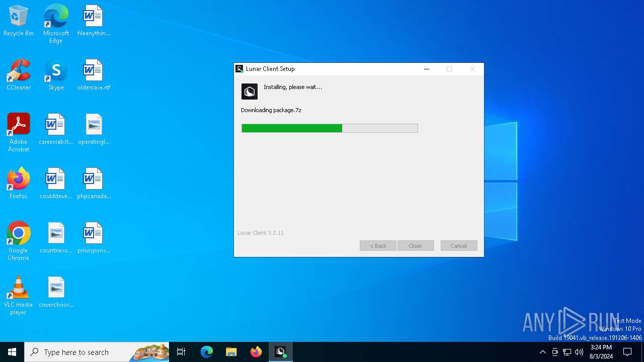
Task: Open the Windows Start menu
Action: pos(12,352)
